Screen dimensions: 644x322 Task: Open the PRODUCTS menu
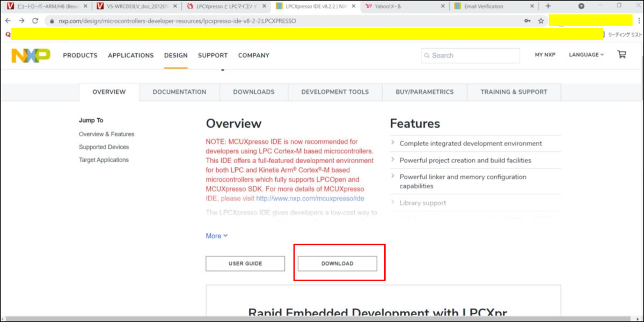[x=80, y=55]
